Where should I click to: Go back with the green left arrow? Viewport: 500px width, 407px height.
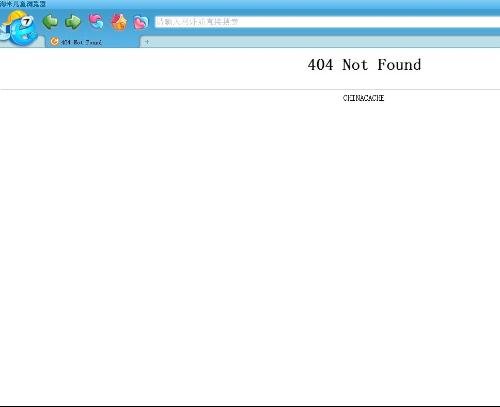coord(50,22)
